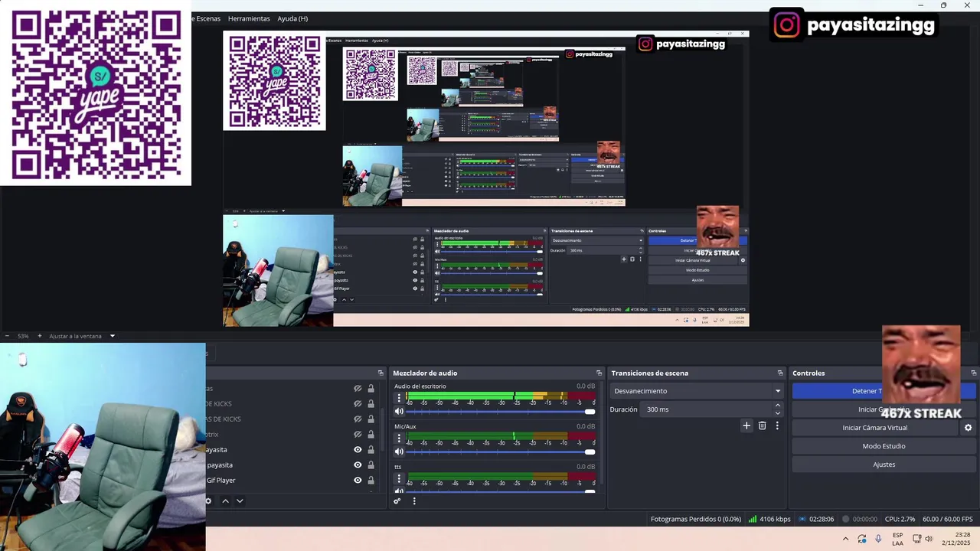This screenshot has height=551, width=980.
Task: Open virtual camera settings gear
Action: pyautogui.click(x=968, y=428)
